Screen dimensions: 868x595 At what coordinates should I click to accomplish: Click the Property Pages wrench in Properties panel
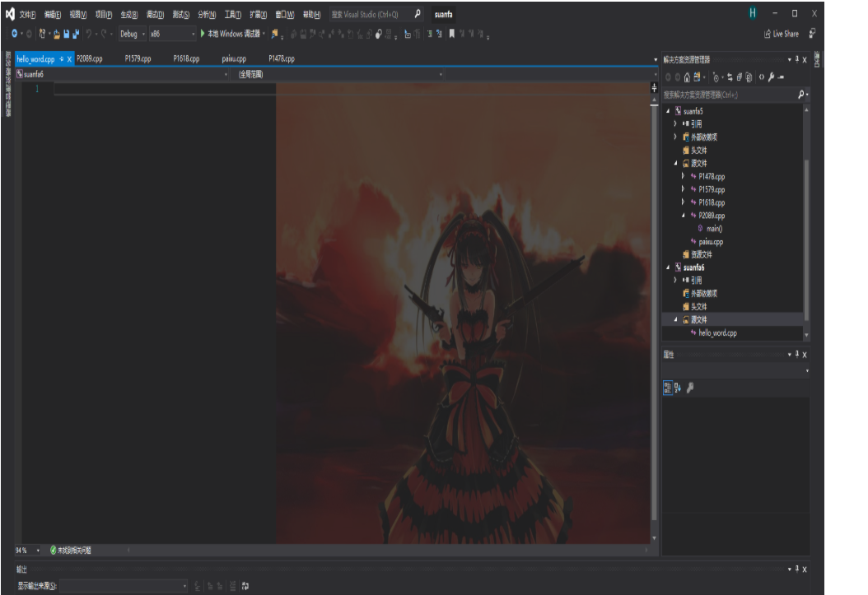pyautogui.click(x=690, y=388)
